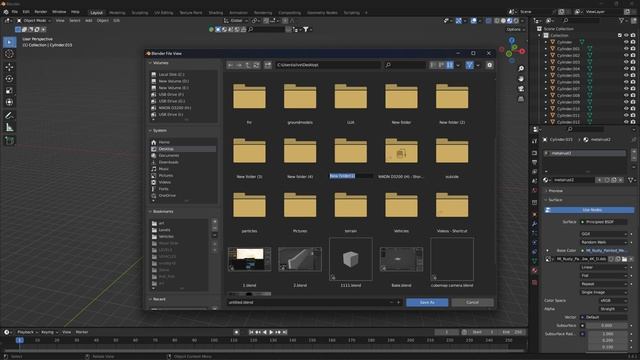Image resolution: width=640 pixels, height=360 pixels.
Task: Open the Tool properties tab
Action: pyautogui.click(x=535, y=141)
